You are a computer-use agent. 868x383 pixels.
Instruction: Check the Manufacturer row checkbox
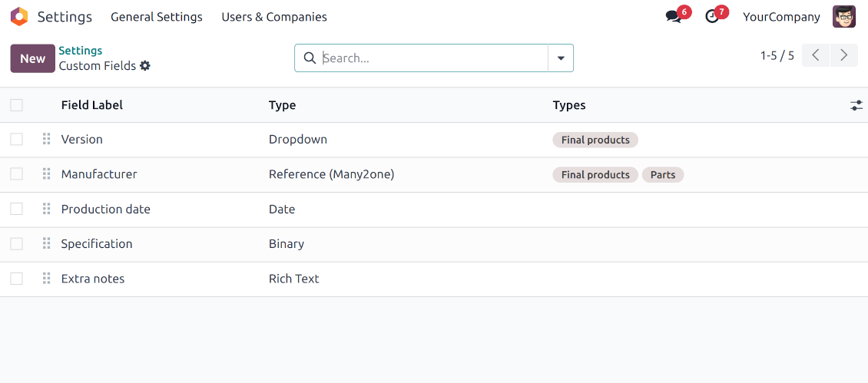tap(17, 174)
